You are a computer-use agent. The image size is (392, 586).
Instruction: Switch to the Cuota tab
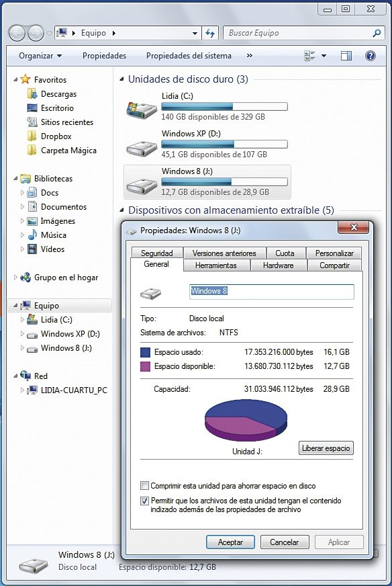[x=285, y=253]
